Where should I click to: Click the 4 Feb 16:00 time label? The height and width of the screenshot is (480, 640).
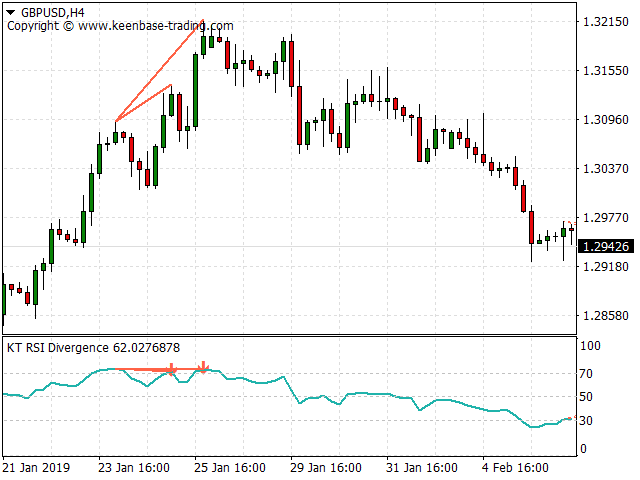[515, 467]
